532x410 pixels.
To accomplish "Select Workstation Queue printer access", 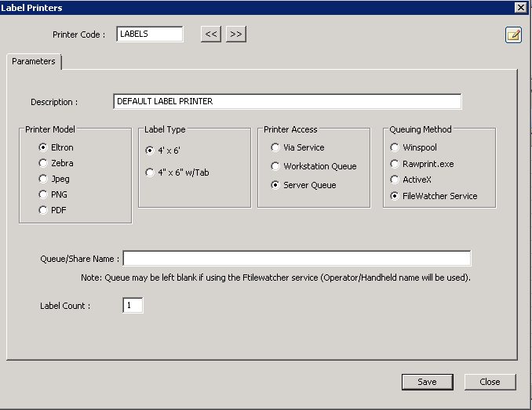I will point(275,166).
